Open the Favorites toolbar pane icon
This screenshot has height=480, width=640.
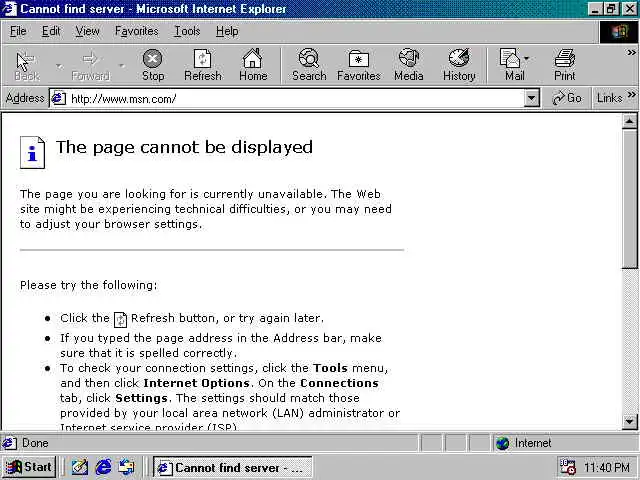pyautogui.click(x=358, y=59)
